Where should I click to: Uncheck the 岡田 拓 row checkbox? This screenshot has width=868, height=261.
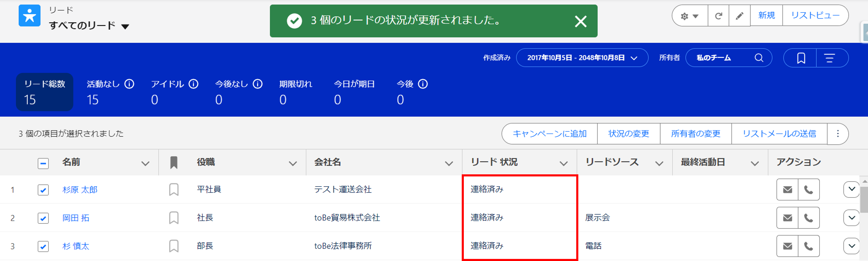[x=43, y=218]
